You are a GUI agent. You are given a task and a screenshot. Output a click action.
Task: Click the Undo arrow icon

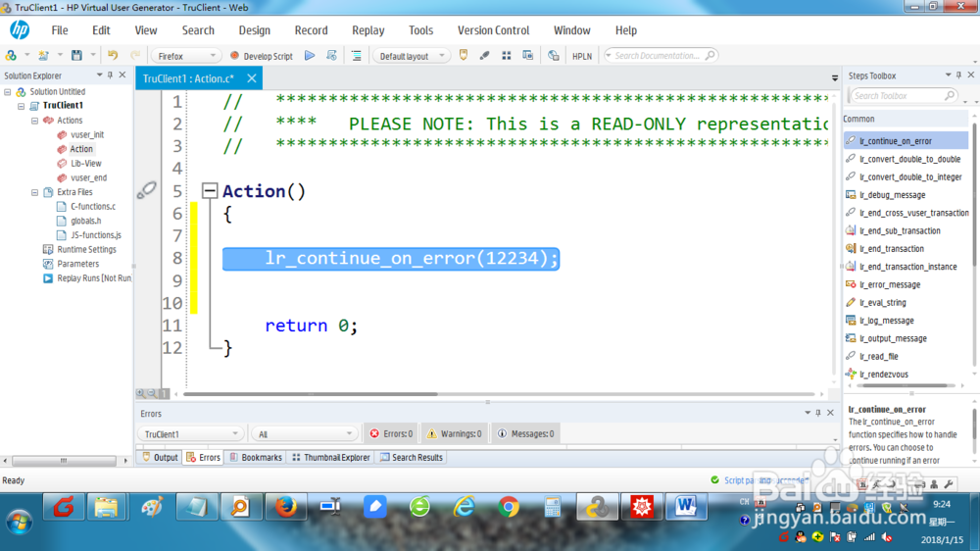113,56
